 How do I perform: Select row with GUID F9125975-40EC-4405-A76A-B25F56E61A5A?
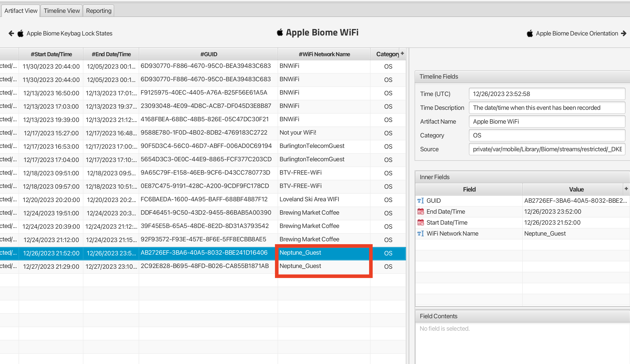tap(203, 93)
